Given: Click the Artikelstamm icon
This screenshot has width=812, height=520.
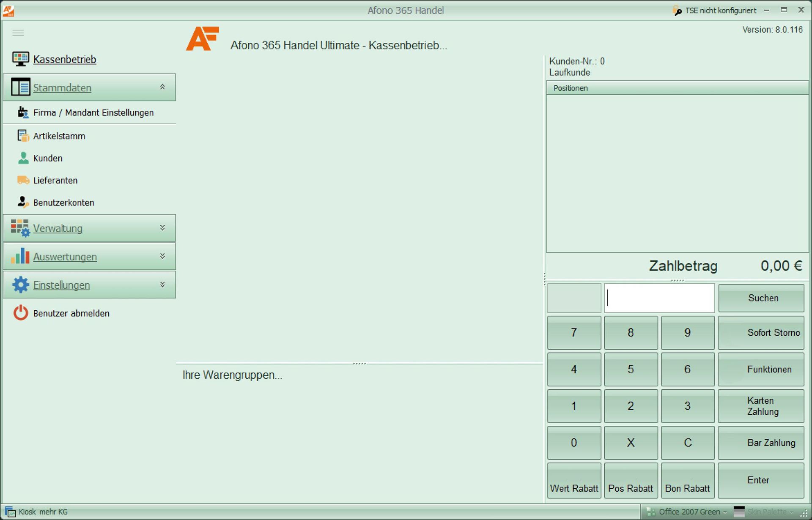Looking at the screenshot, I should coord(23,136).
